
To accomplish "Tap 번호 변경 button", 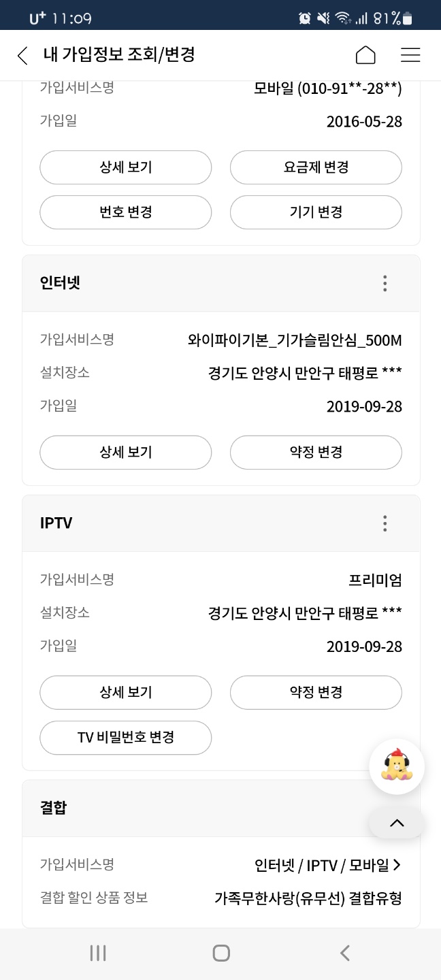I will coord(126,212).
